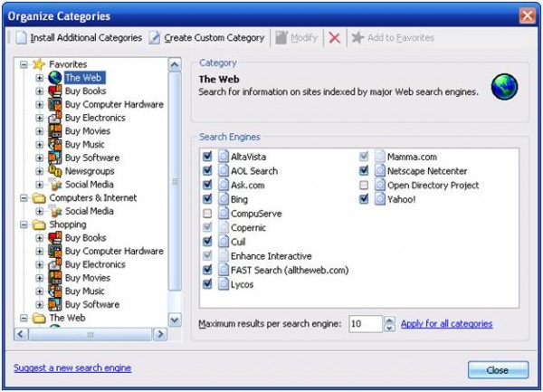Screen dimensions: 543x392
Task: Expand Buy Electronics node under Favorites
Action: (x=40, y=118)
